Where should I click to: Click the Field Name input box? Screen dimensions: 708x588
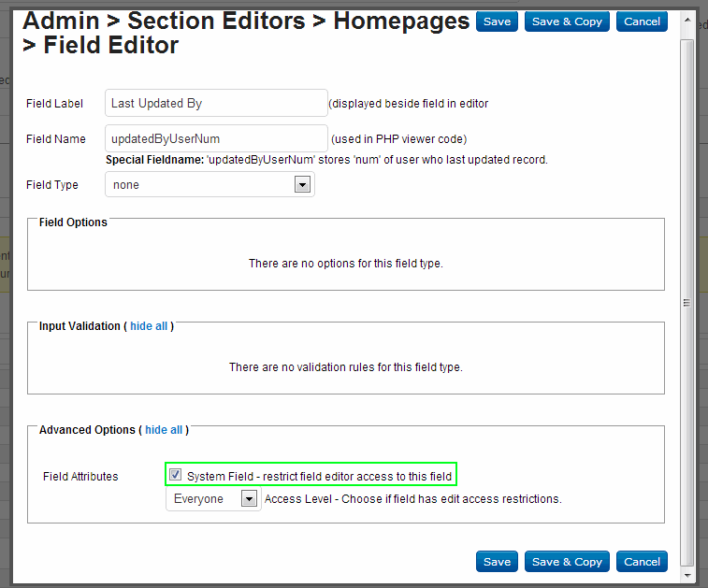216,138
